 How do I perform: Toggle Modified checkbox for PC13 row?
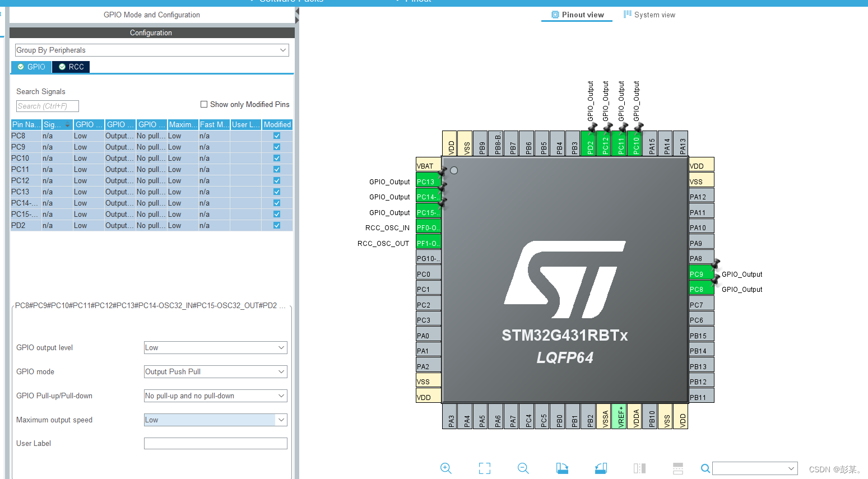pos(277,192)
